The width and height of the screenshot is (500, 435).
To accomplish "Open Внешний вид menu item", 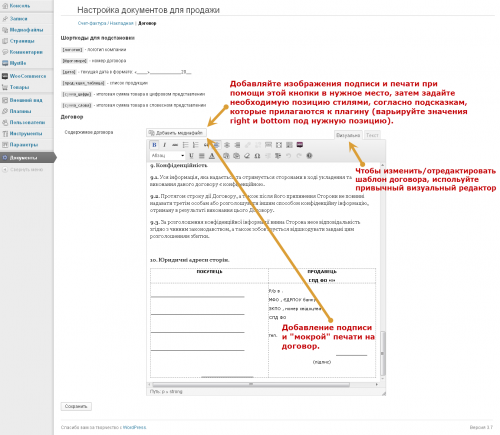I will (27, 100).
